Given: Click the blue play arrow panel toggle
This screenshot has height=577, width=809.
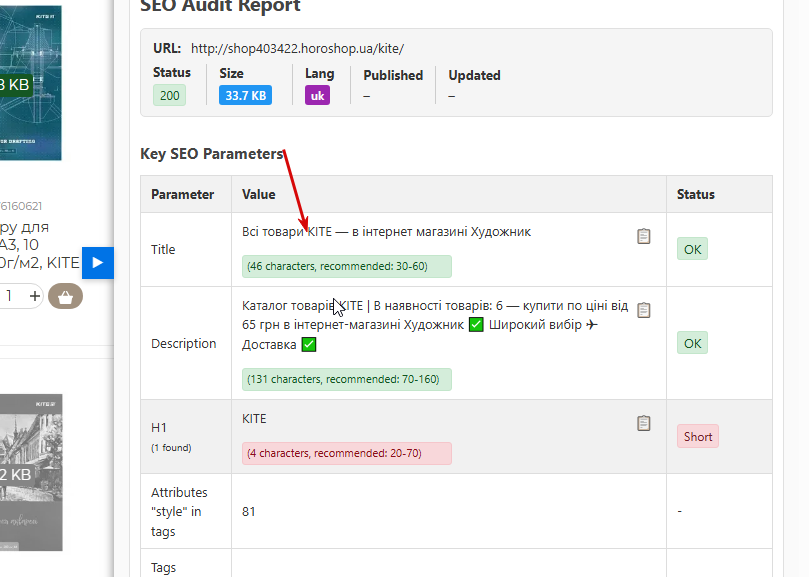Looking at the screenshot, I should click(x=98, y=263).
